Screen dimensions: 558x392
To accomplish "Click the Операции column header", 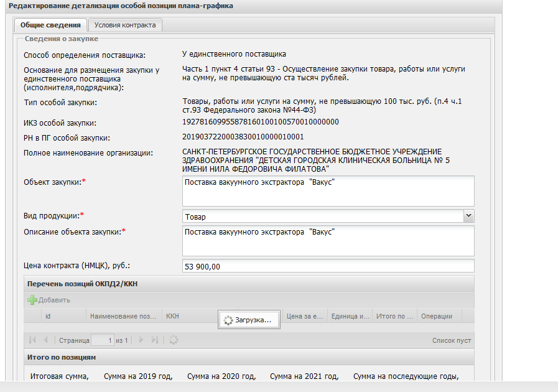I will pos(437,316).
